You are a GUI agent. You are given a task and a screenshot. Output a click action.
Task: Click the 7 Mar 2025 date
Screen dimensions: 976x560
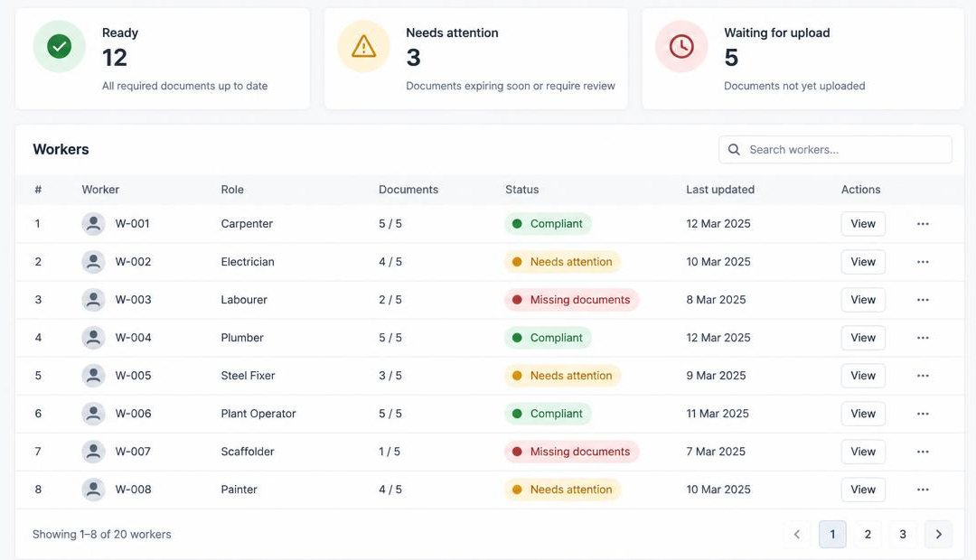click(x=716, y=452)
